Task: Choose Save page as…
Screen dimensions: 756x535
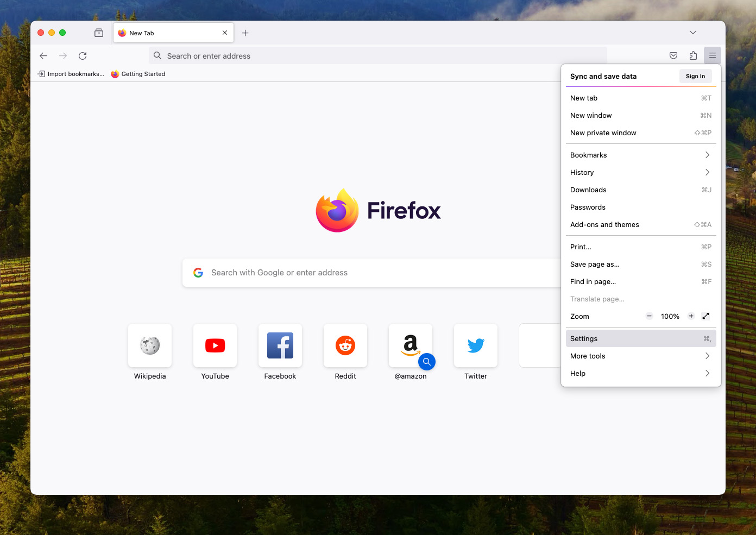Action: point(641,265)
